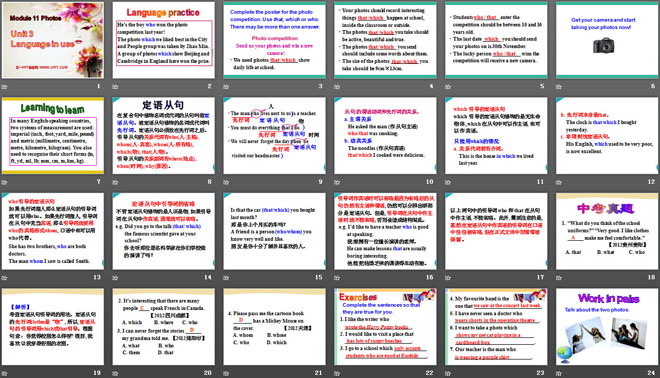Select slide 13 who-clause explanation thumbnail
The image size is (660, 378).
(x=53, y=231)
